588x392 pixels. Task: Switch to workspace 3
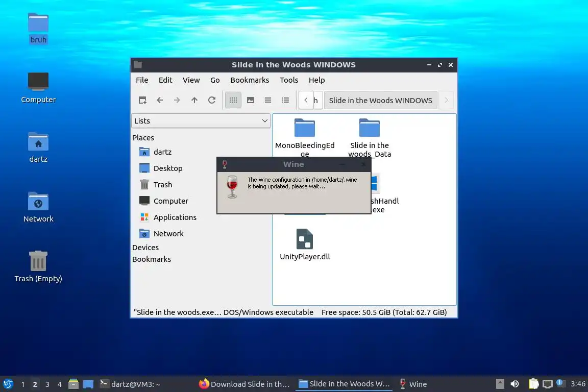pyautogui.click(x=47, y=384)
